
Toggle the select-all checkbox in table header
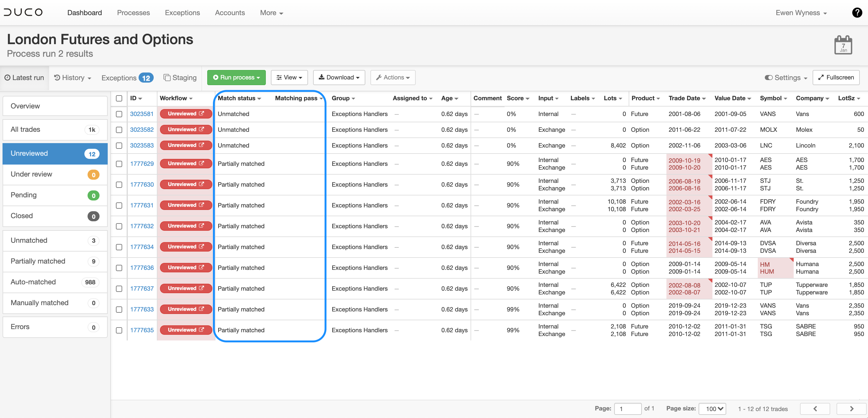click(119, 98)
